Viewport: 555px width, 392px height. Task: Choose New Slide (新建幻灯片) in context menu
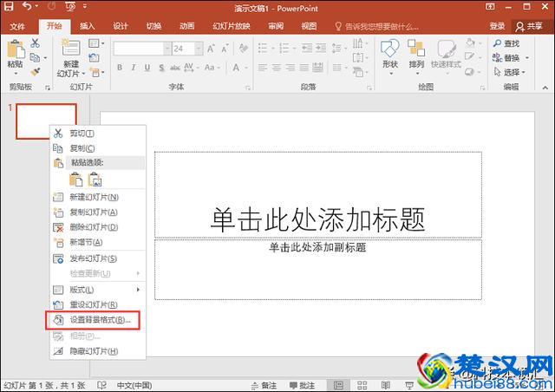coord(98,197)
